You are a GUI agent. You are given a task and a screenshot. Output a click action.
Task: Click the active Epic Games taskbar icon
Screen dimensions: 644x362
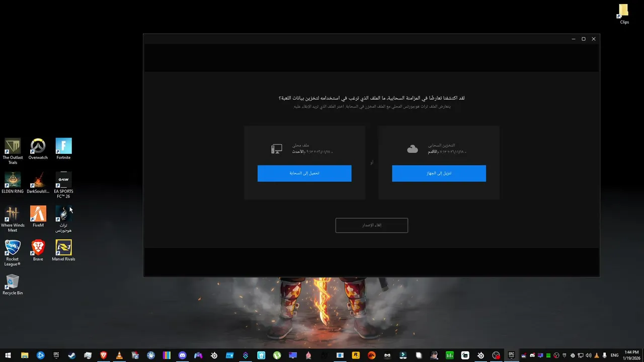coord(512,355)
